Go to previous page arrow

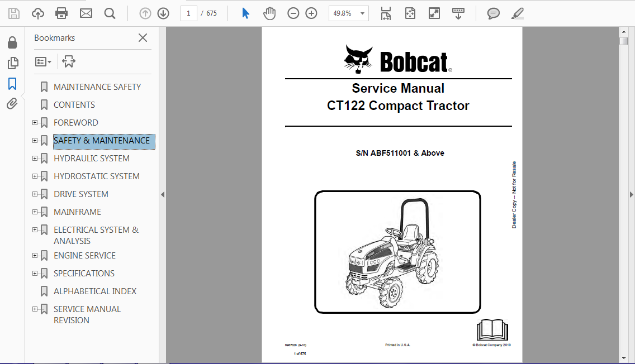coord(145,13)
